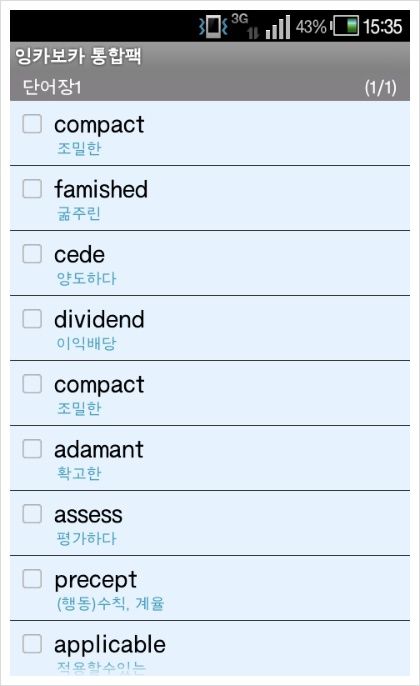Screen dimensions: 420x686
Task: Mark the dividend checkbox
Action: pyautogui.click(x=32, y=318)
